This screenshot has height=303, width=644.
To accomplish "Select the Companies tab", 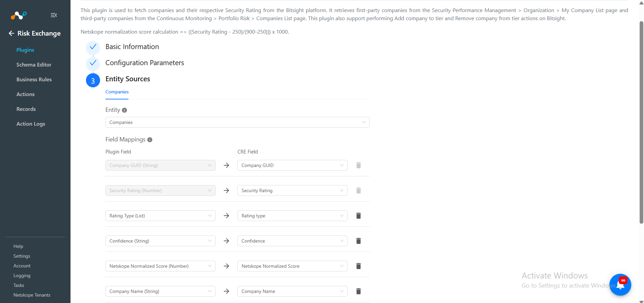I will (x=117, y=92).
